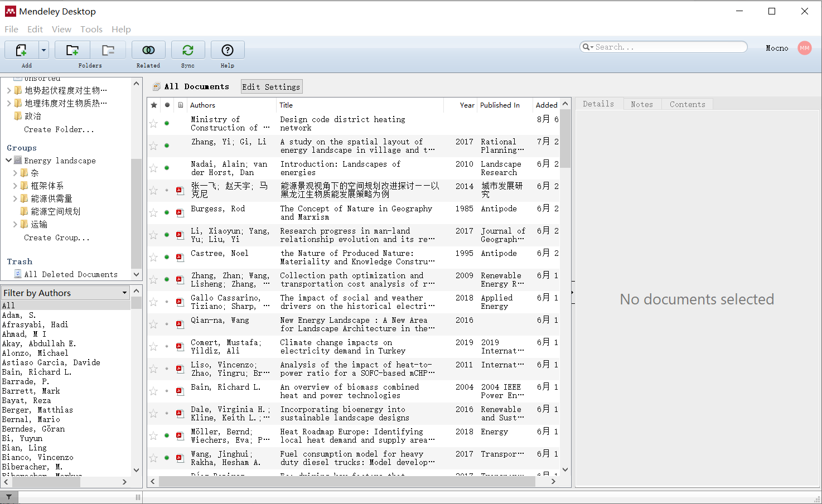
Task: Click the Remove Folder toolbar icon
Action: [108, 50]
